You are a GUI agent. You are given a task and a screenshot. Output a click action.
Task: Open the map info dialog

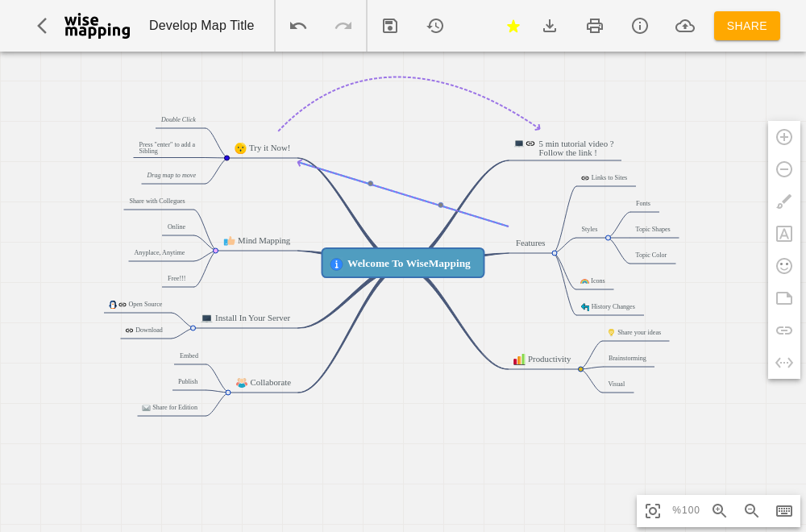click(640, 26)
